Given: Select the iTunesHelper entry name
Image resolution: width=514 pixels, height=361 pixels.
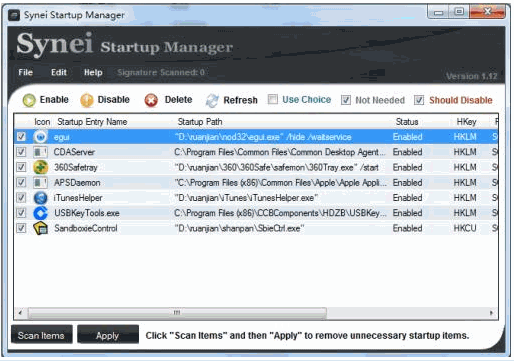Looking at the screenshot, I should (x=78, y=198).
